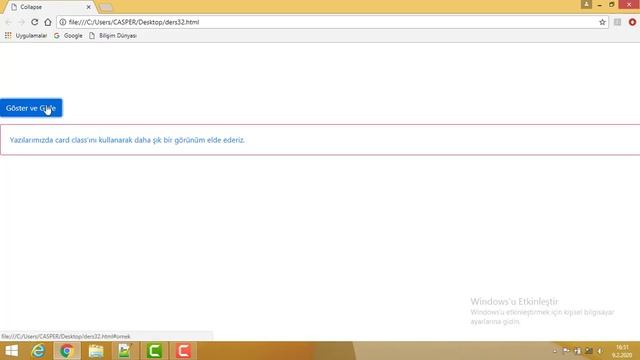
Task: View site information icon in address bar
Action: [62, 22]
